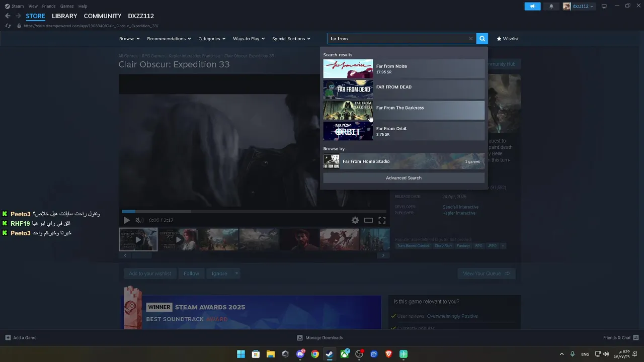Select the Far From The Darkness result
Image resolution: width=644 pixels, height=362 pixels.
tap(404, 110)
